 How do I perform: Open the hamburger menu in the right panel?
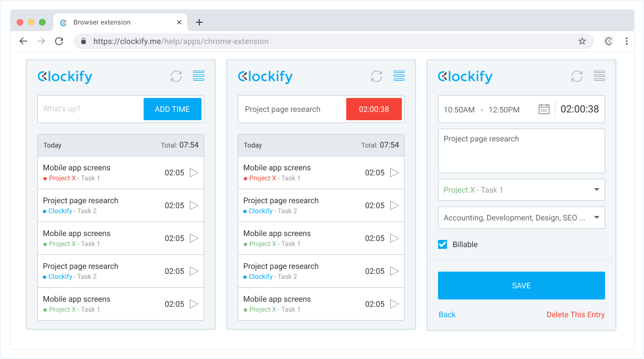[599, 76]
